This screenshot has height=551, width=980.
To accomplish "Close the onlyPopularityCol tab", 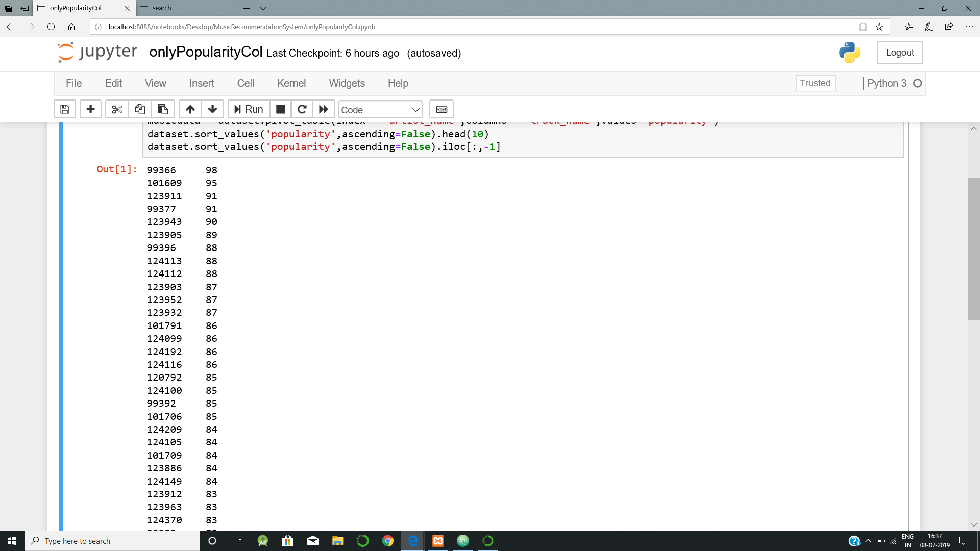I will pos(127,8).
